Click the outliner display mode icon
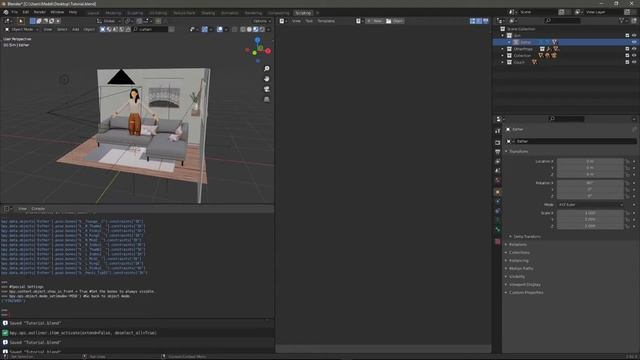Viewport: 640px width, 360px height. [x=513, y=20]
